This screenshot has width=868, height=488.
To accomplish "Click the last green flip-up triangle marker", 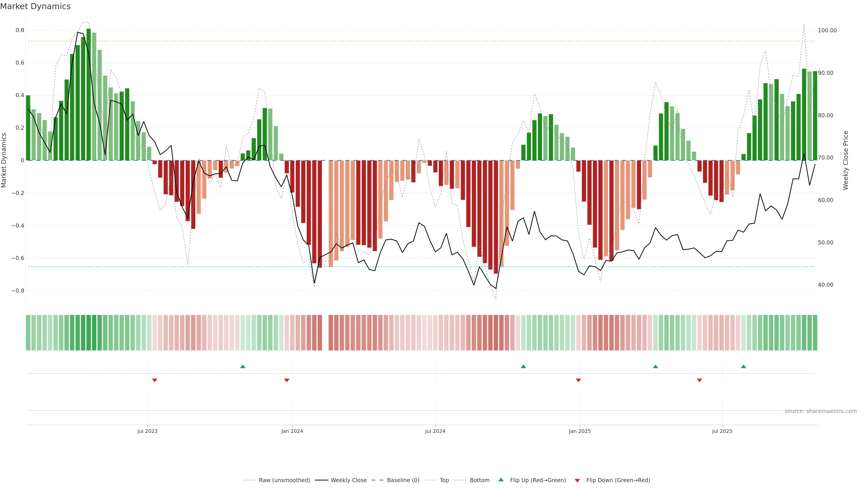I will pyautogui.click(x=743, y=366).
